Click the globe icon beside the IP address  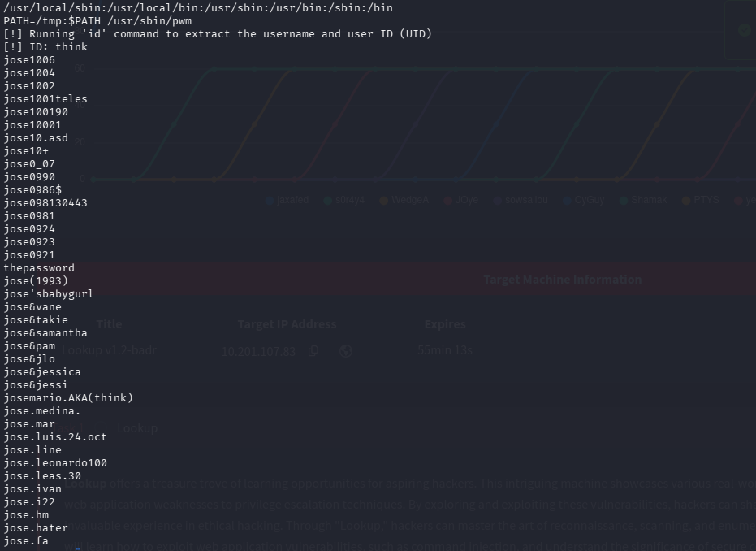tap(346, 351)
